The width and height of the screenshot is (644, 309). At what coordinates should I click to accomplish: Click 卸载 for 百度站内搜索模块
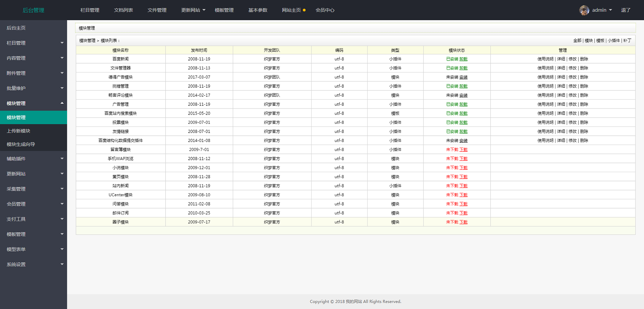click(463, 113)
